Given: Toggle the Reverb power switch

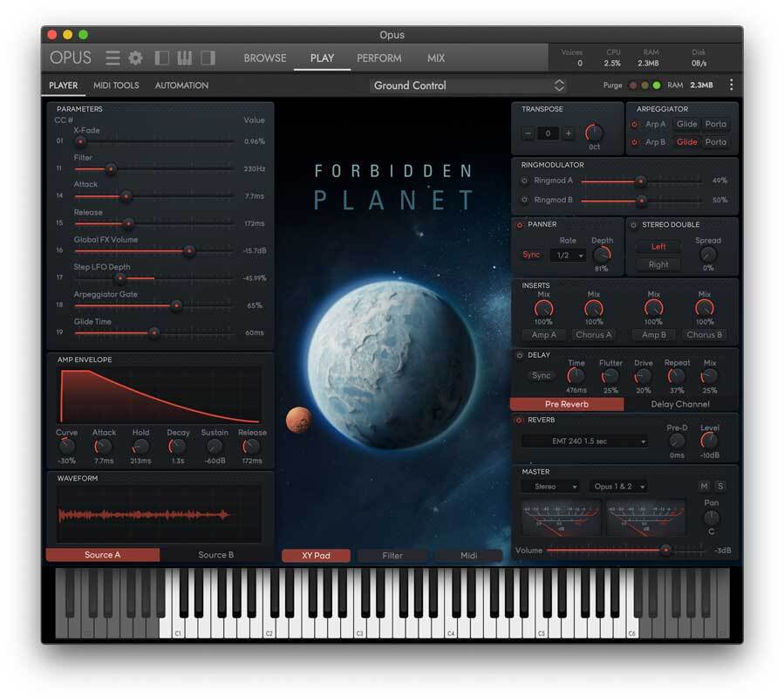Looking at the screenshot, I should 520,421.
